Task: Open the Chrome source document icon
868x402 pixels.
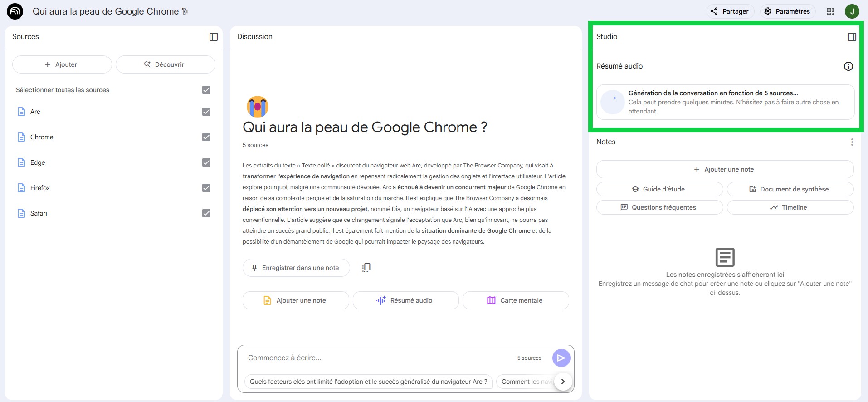Action: pos(21,137)
